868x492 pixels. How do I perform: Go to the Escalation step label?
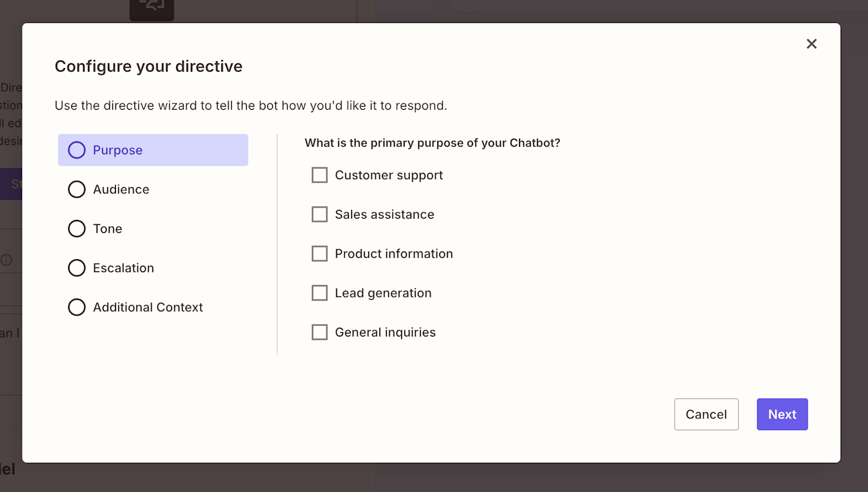[x=123, y=268]
